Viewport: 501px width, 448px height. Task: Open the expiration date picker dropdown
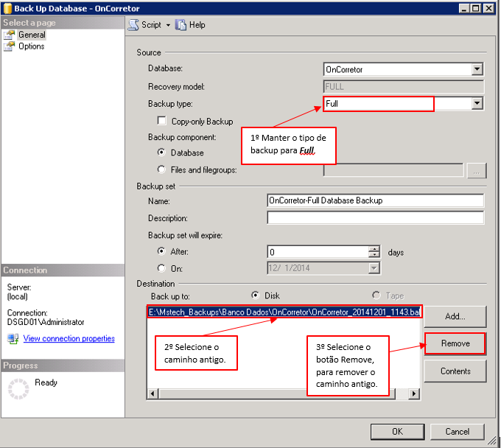coord(374,268)
